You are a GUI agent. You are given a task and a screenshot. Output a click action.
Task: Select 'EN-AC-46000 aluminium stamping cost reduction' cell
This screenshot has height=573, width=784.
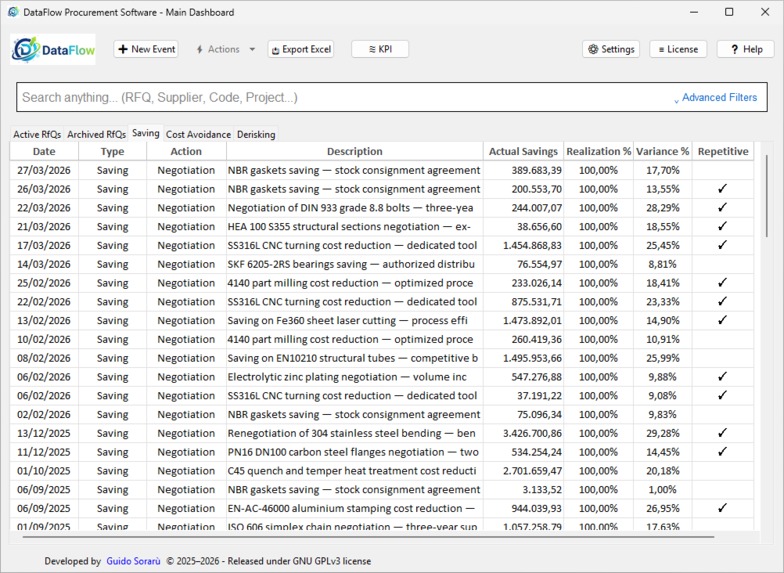pyautogui.click(x=354, y=508)
